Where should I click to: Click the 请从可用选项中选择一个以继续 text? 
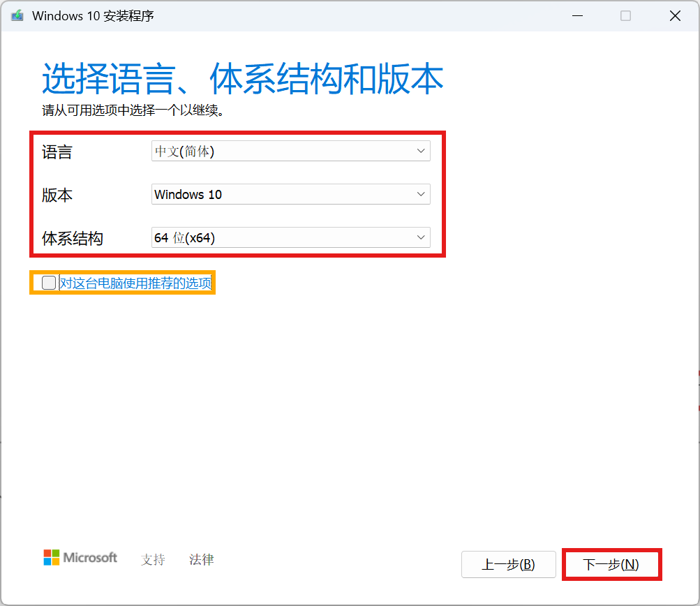pyautogui.click(x=133, y=110)
